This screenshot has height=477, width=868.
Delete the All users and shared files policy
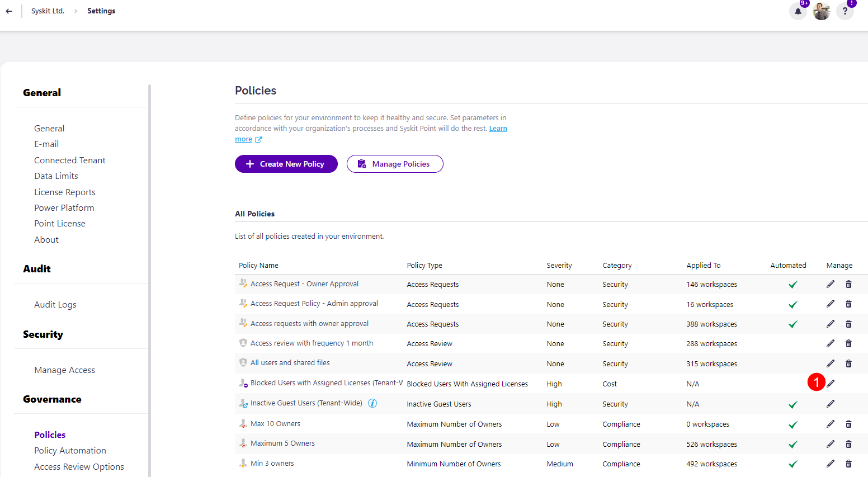[x=849, y=363]
